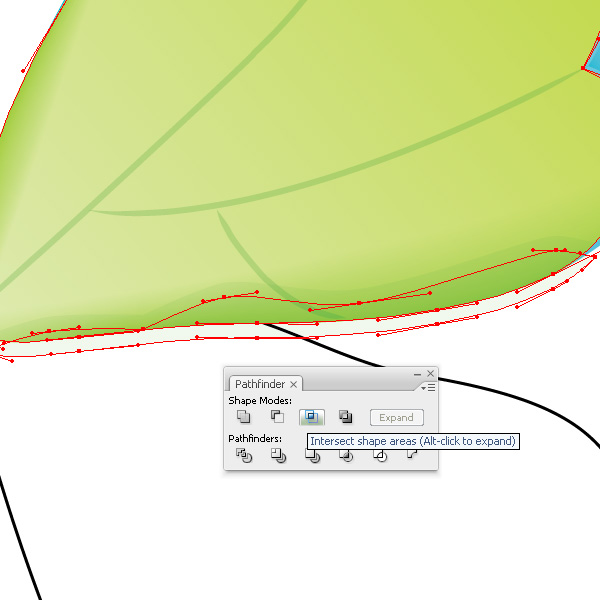The width and height of the screenshot is (600, 600).
Task: Click Add to shape area icon
Action: [243, 417]
